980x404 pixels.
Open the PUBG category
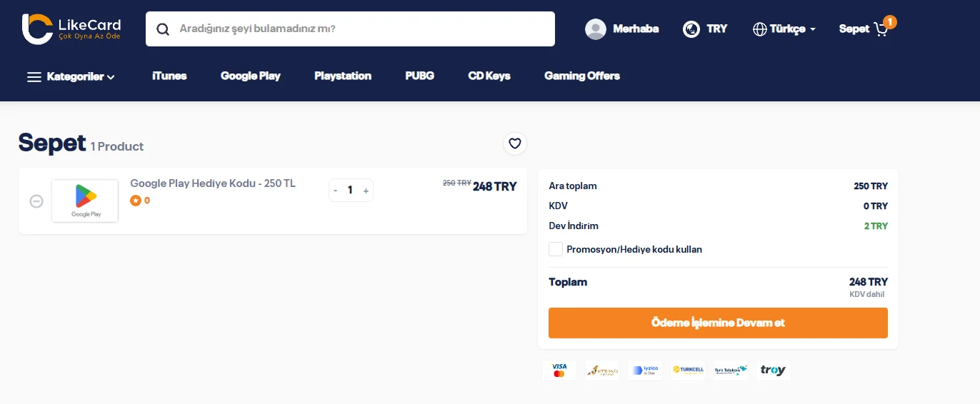pyautogui.click(x=419, y=76)
